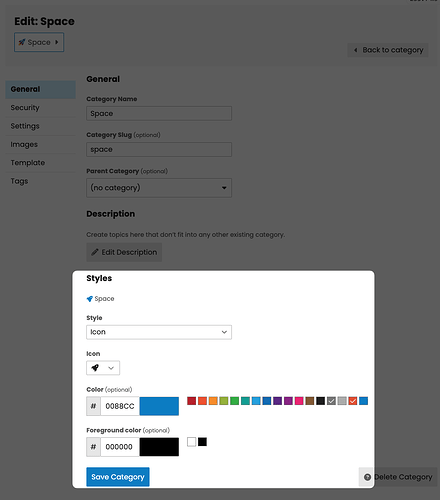Pick the black swatch in Color row
440x500 pixels.
(320, 401)
